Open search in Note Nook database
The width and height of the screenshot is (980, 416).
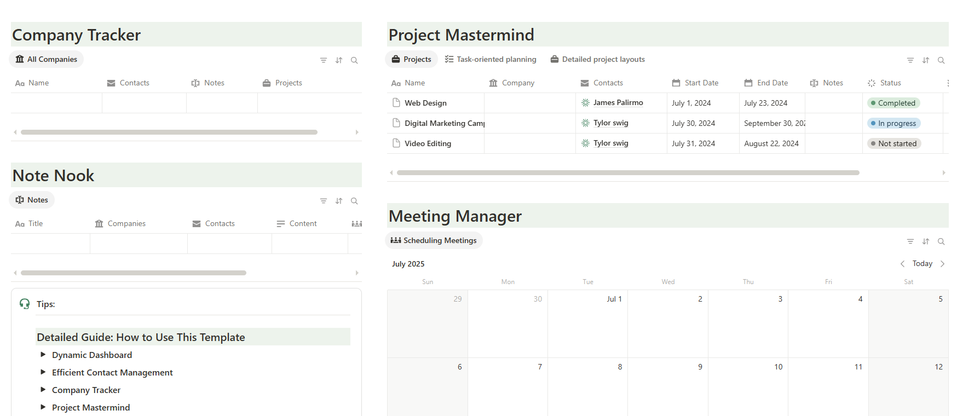354,201
